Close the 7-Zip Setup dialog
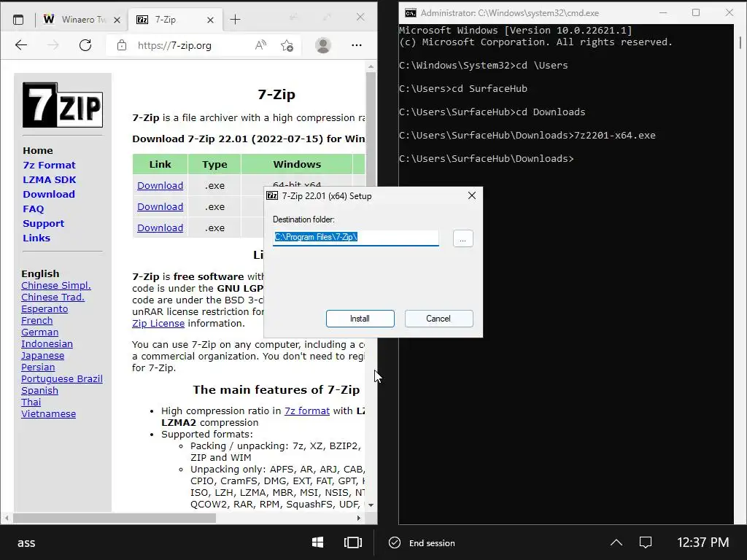Viewport: 747px width, 560px height. (x=472, y=195)
